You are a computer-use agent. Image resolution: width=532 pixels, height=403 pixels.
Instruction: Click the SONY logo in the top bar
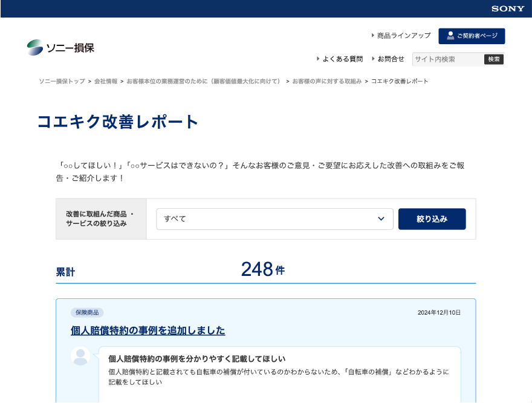pyautogui.click(x=508, y=8)
